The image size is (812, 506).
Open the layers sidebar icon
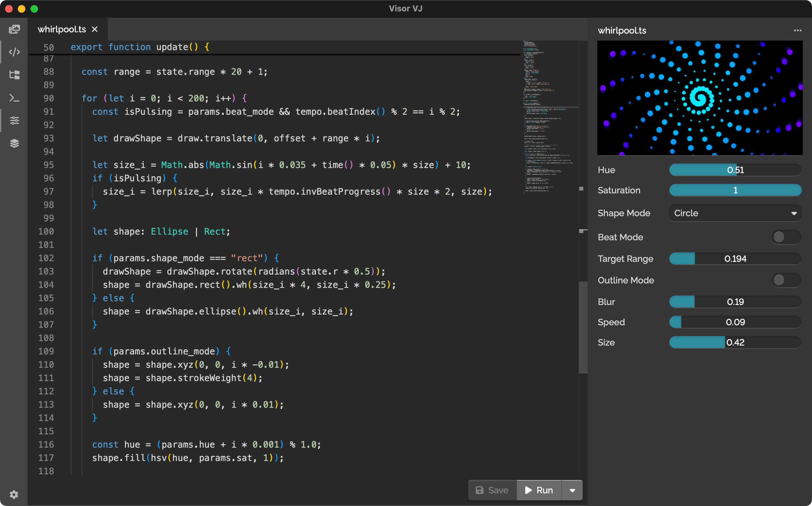click(x=14, y=143)
